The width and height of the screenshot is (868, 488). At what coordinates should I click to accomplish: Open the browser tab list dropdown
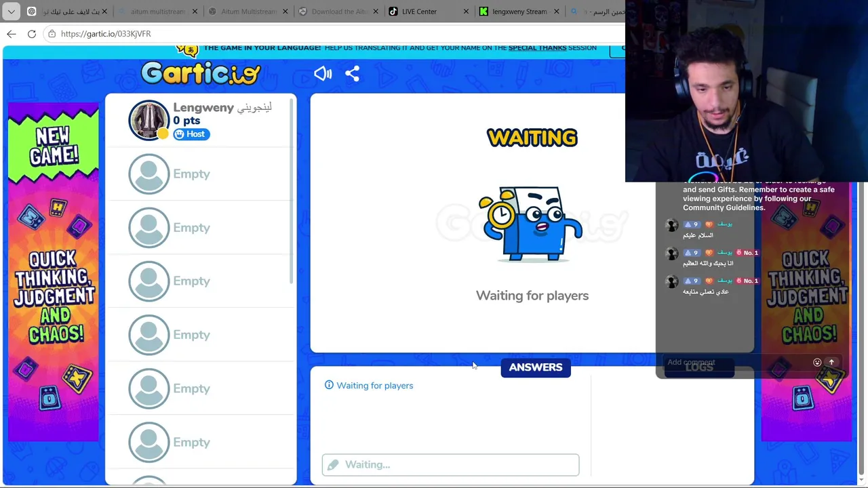tap(11, 12)
